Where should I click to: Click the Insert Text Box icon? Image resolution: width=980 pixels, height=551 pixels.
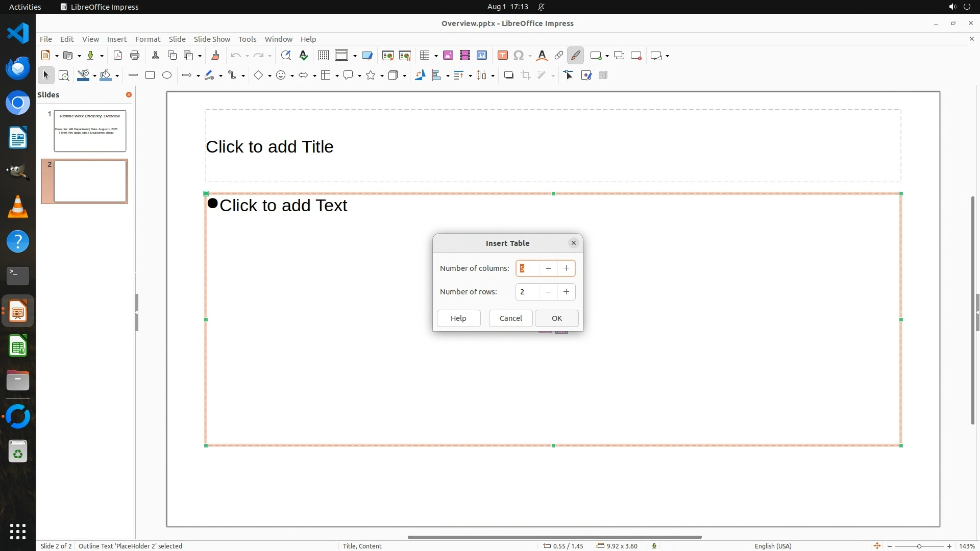pos(503,56)
